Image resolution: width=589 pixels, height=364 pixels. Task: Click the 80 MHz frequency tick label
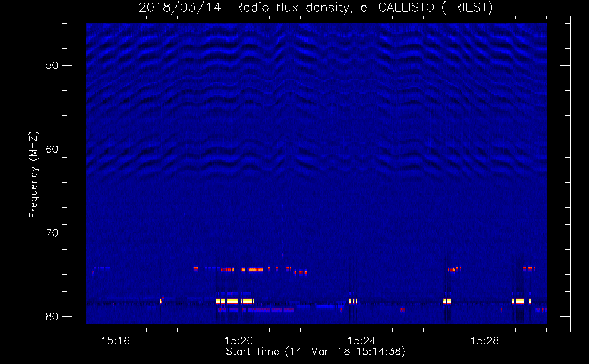pyautogui.click(x=52, y=317)
